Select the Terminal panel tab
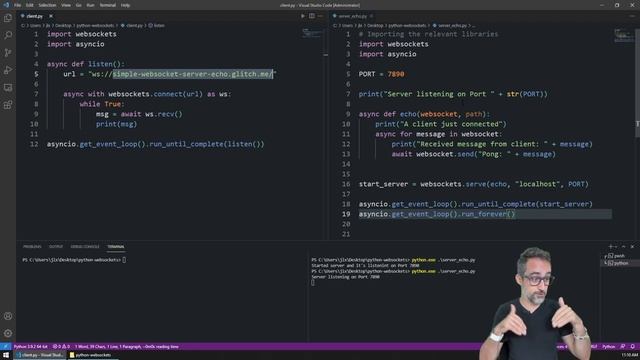Viewport: 640px width, 360px height. (x=116, y=247)
